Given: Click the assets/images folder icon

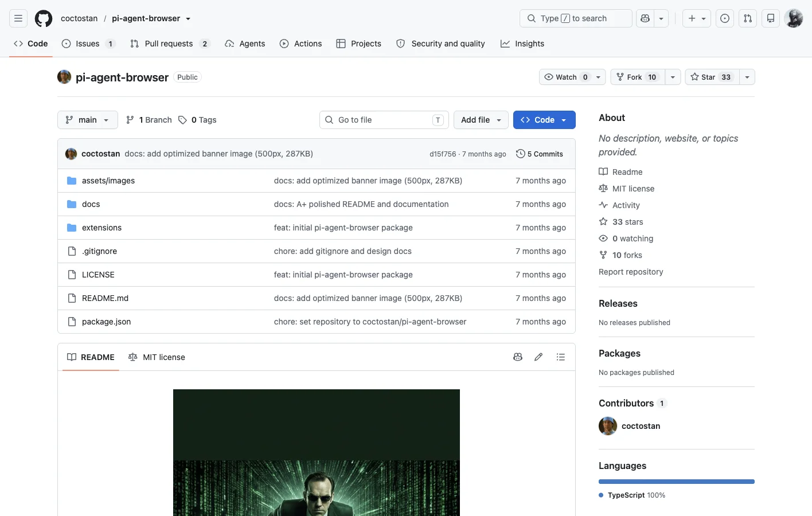Looking at the screenshot, I should pyautogui.click(x=72, y=181).
